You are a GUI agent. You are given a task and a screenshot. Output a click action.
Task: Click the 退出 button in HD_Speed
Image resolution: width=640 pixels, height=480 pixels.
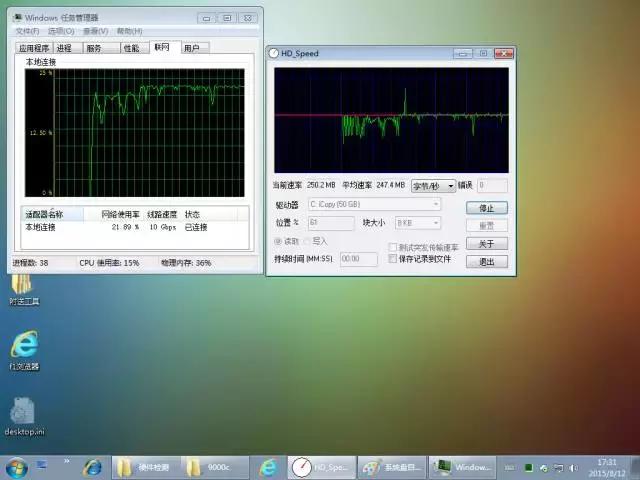coord(486,262)
